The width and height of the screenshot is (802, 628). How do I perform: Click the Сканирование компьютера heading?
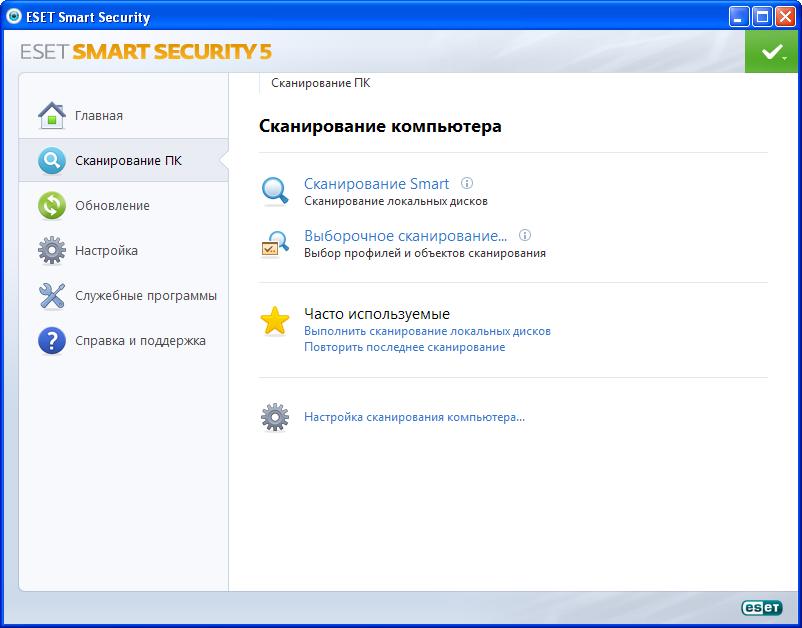pyautogui.click(x=380, y=126)
